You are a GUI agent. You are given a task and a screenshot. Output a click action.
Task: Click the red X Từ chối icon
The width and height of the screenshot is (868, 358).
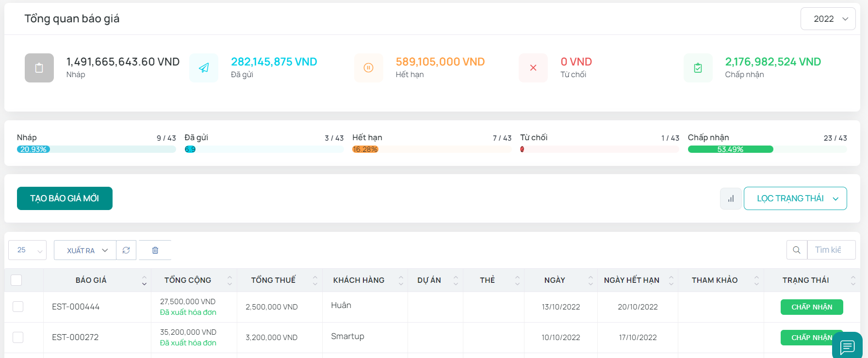tap(533, 68)
